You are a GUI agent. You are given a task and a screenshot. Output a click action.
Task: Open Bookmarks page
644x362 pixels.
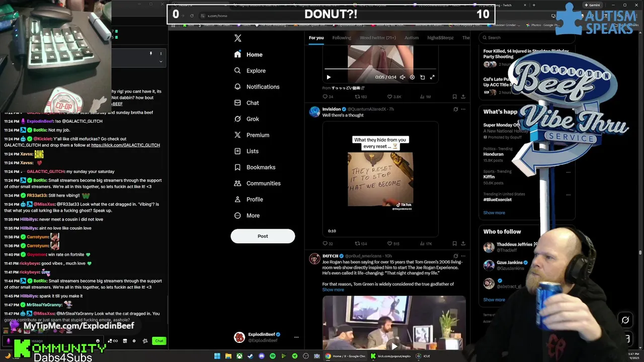(255, 167)
